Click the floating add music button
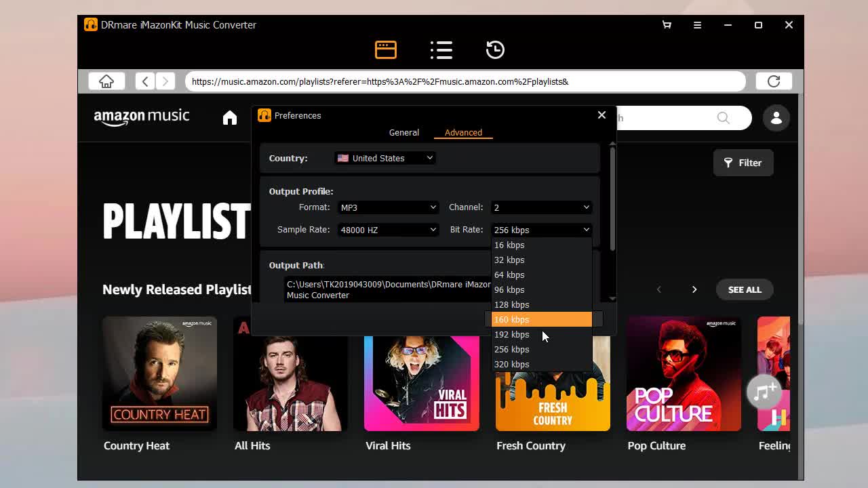This screenshot has width=868, height=488. coord(764,392)
